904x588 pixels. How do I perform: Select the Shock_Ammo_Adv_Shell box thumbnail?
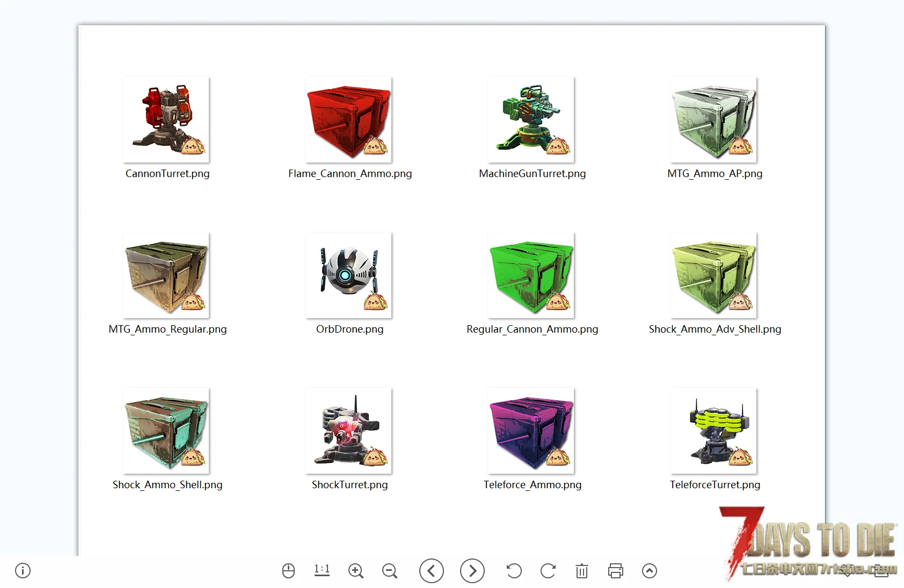714,275
